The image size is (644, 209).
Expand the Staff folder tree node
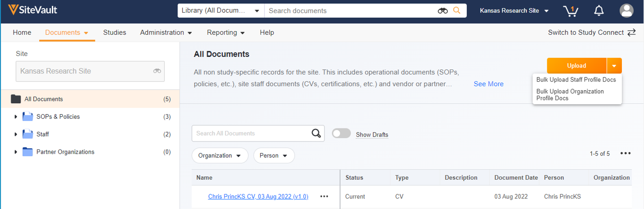[x=16, y=134]
